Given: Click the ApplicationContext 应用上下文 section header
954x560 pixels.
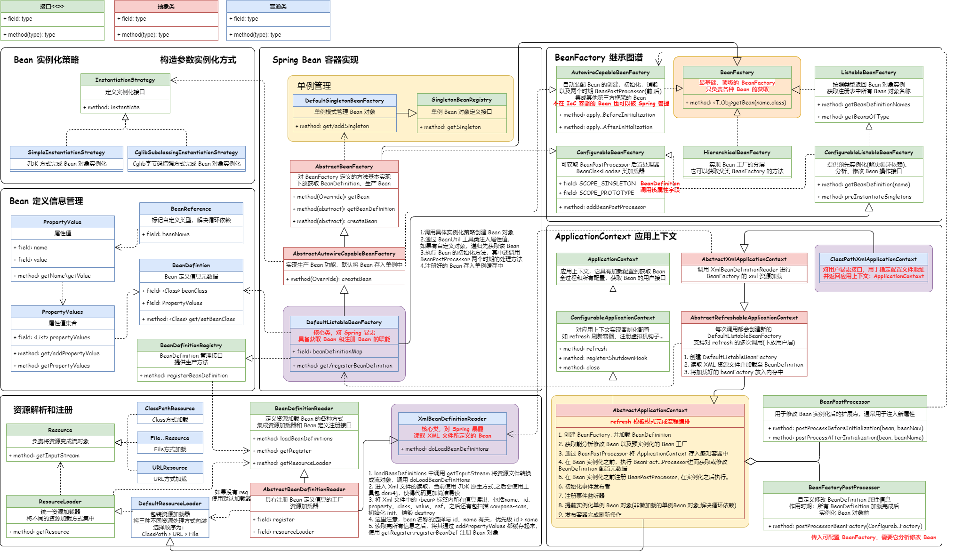Looking at the screenshot, I should coord(616,237).
